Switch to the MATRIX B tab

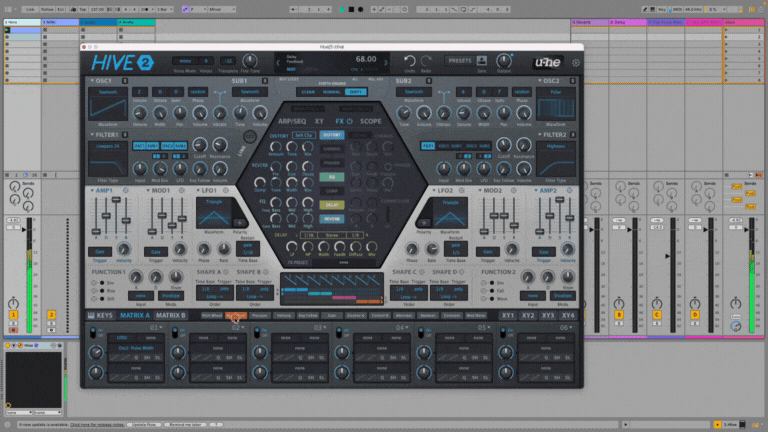(170, 315)
